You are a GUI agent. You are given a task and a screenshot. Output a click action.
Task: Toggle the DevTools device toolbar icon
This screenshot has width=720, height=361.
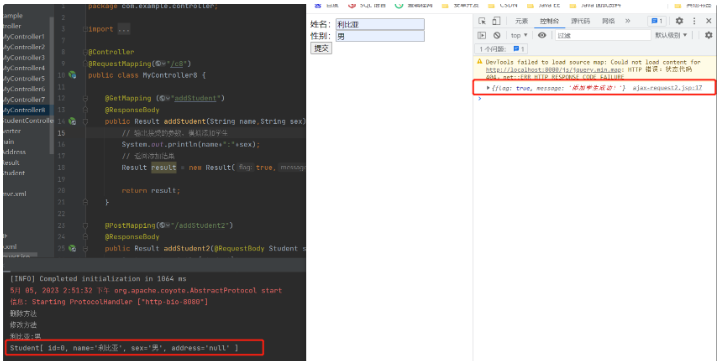click(x=496, y=21)
